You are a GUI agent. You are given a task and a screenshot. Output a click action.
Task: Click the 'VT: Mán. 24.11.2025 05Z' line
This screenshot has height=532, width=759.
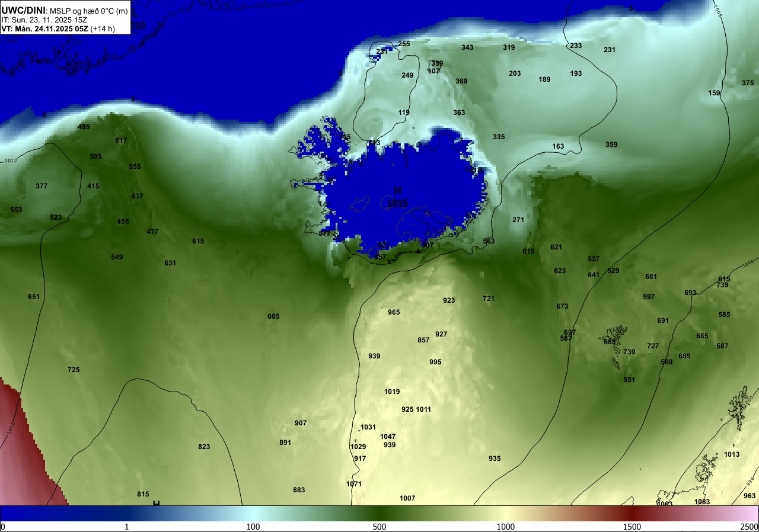click(x=44, y=28)
